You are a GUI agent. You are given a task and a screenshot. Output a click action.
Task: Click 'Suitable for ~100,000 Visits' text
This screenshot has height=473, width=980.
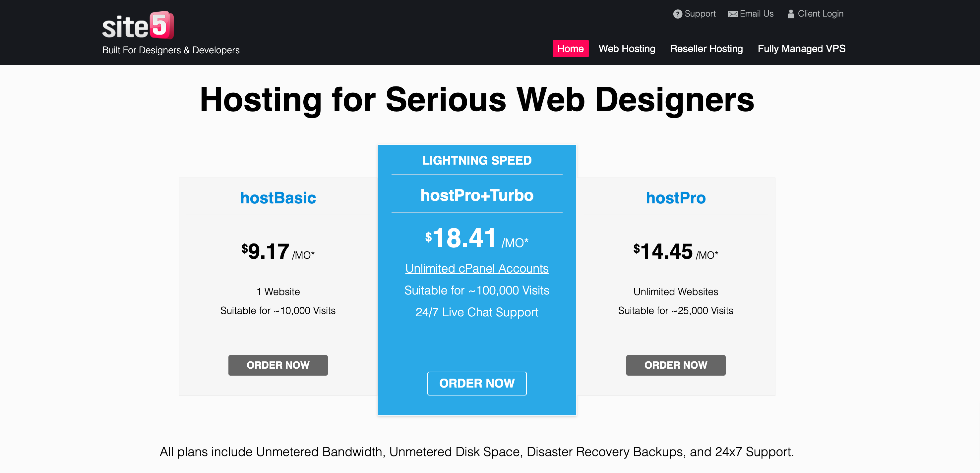click(477, 290)
